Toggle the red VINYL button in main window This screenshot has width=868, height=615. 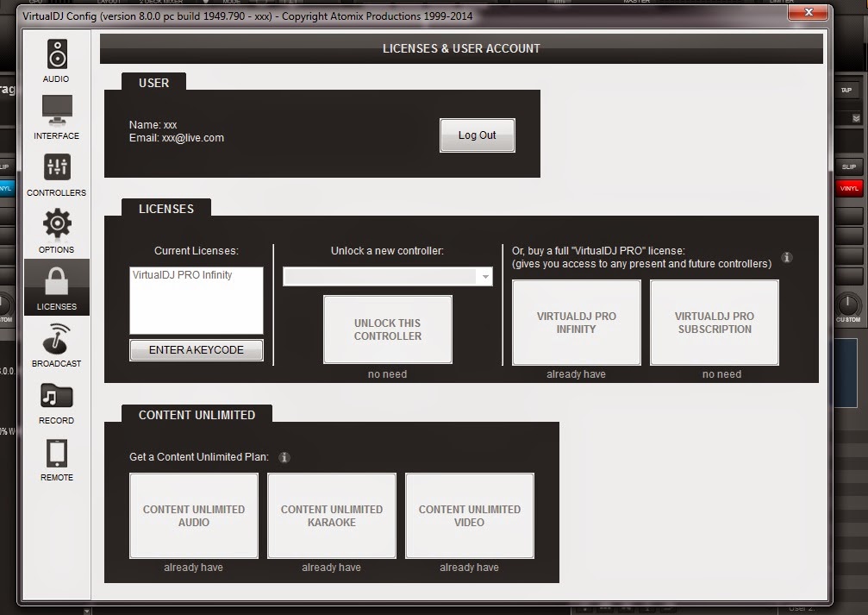(849, 188)
